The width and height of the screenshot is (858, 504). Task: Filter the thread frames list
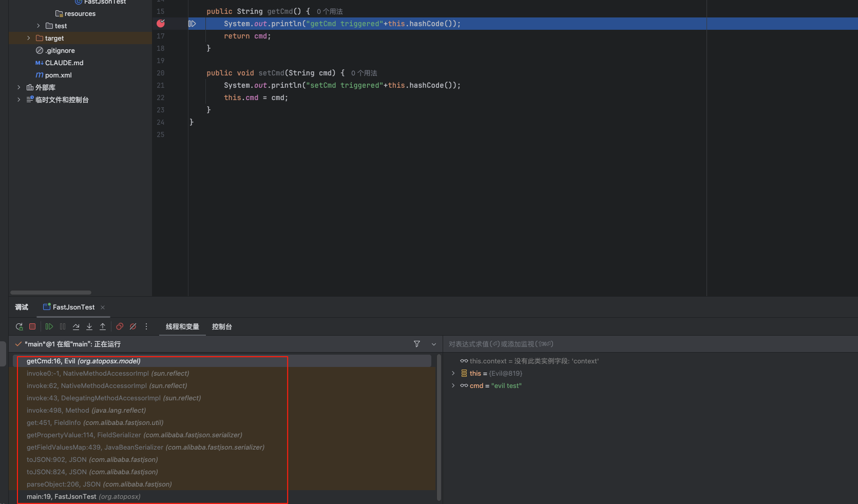click(417, 344)
